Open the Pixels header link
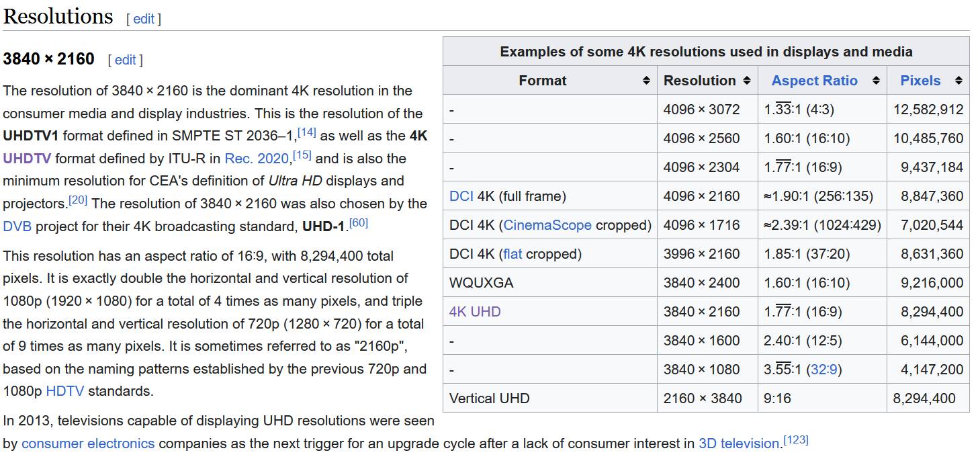 (x=920, y=81)
